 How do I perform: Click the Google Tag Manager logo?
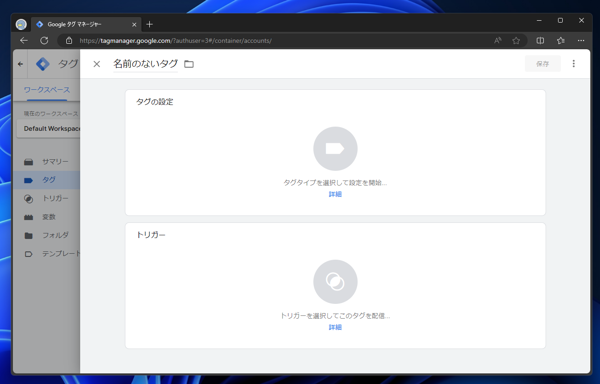(x=42, y=64)
